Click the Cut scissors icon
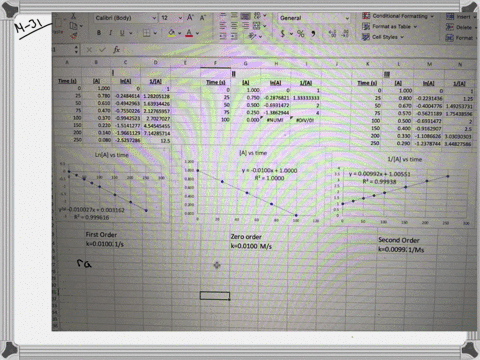Screen dimensions: 480x360 tap(73, 16)
